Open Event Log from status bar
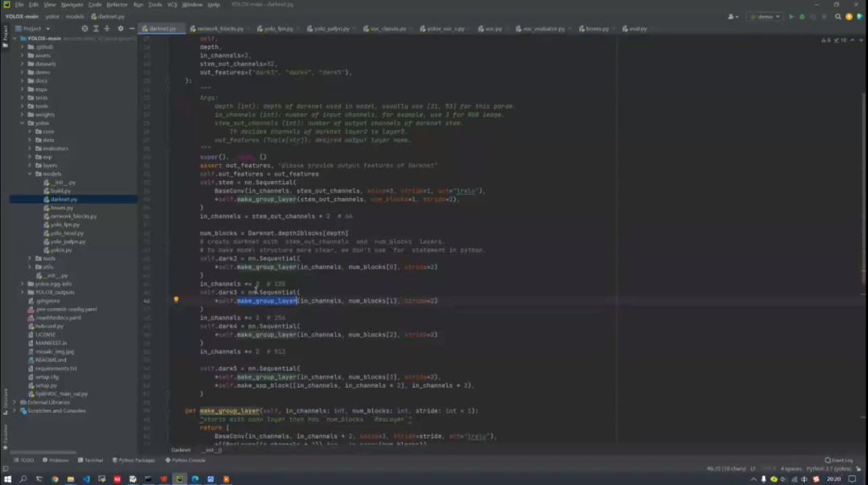Screen dimensions: 868x485 coord(839,460)
